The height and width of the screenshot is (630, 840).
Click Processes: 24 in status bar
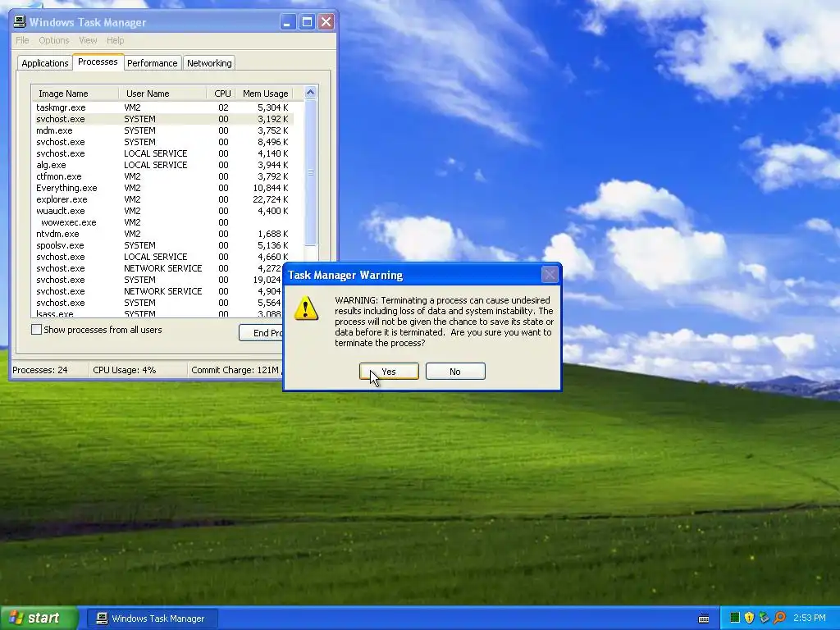[x=40, y=370]
